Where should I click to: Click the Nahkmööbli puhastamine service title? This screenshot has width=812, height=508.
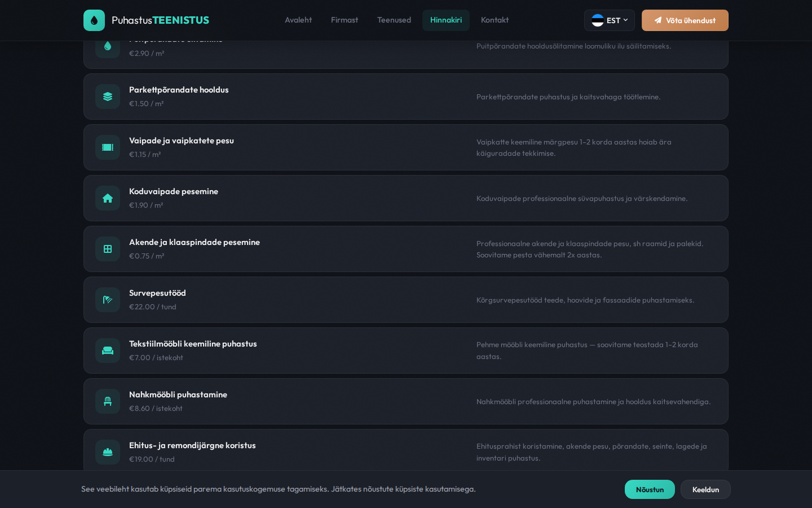click(x=178, y=395)
